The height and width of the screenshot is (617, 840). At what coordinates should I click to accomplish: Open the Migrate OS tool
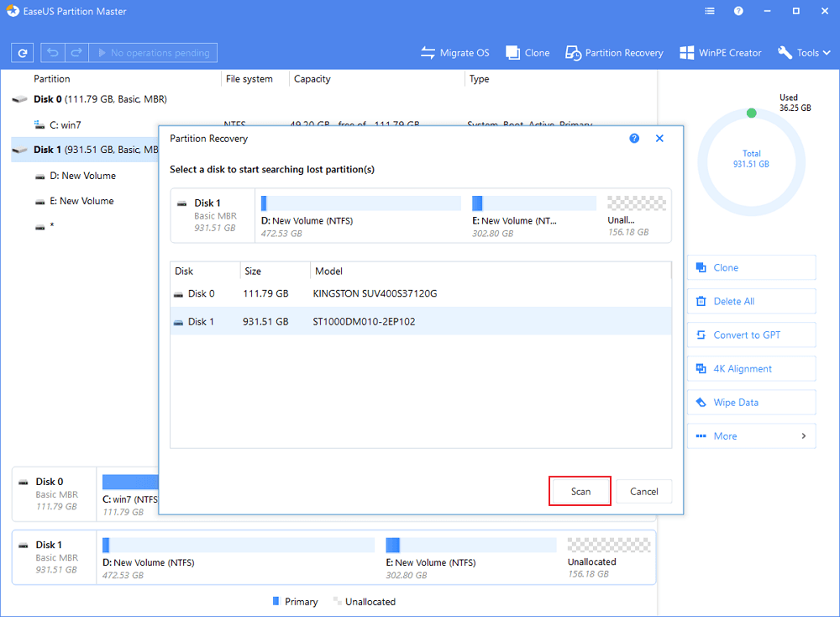(454, 53)
